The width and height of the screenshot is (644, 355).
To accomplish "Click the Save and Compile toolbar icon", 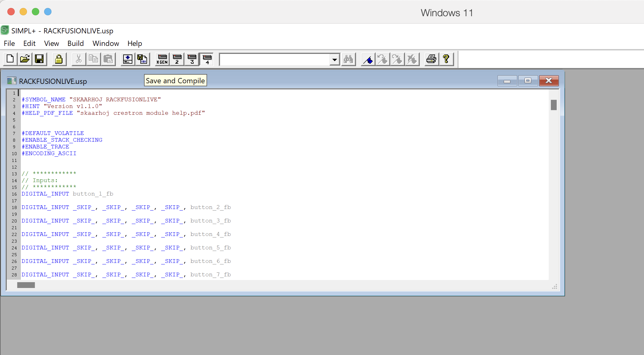I will coord(142,59).
